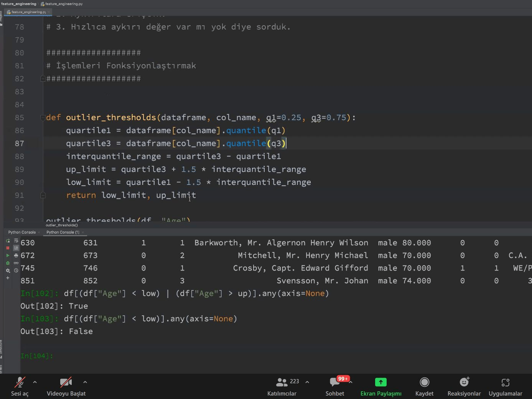Image resolution: width=532 pixels, height=399 pixels.
Task: Collapse the outlier_thresholds function fold marker
Action: tap(43, 117)
